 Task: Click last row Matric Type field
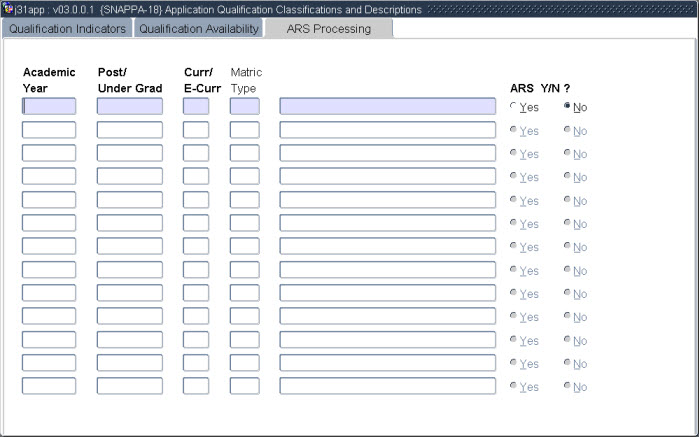244,386
